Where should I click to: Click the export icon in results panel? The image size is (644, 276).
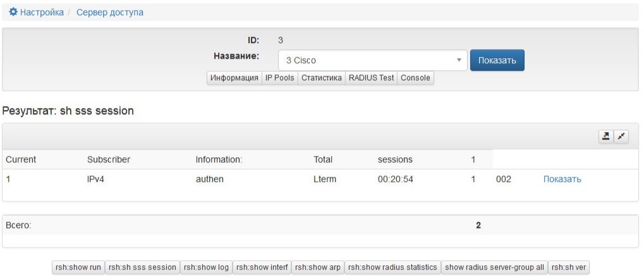[606, 136]
